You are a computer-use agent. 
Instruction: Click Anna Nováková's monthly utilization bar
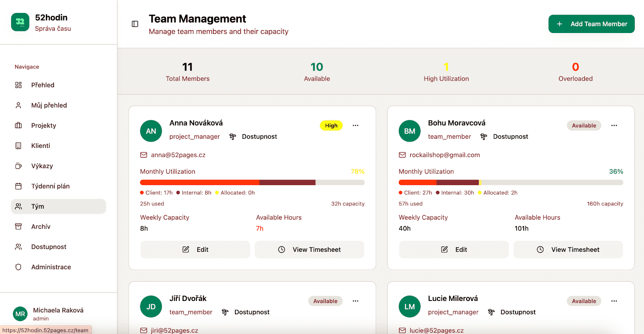[252, 183]
